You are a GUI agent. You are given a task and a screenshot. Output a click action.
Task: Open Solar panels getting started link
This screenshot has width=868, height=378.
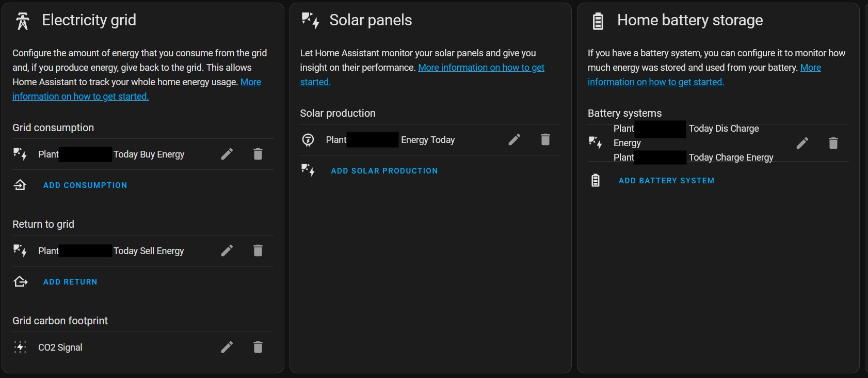click(481, 68)
